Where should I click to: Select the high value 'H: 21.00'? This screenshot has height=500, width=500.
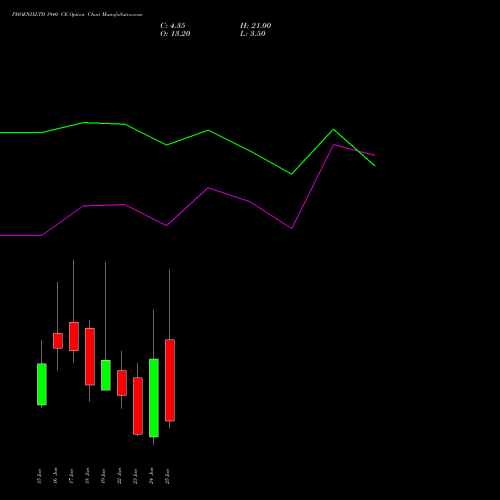click(256, 26)
